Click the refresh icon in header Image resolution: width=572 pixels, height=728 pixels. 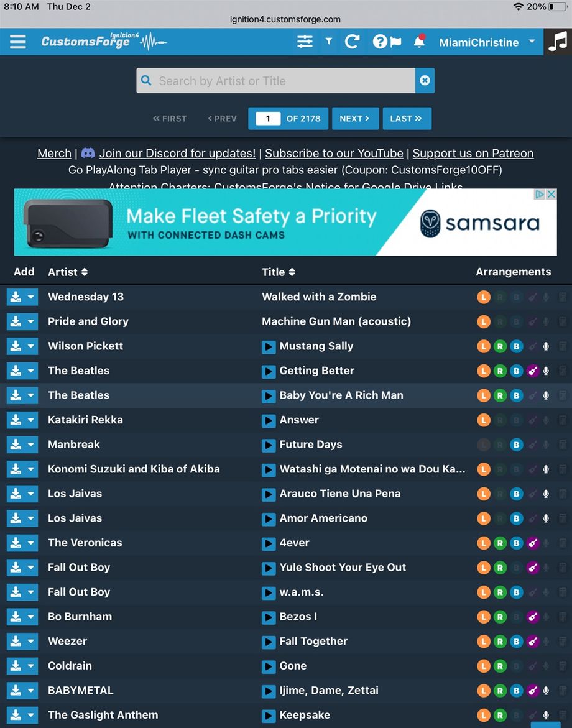(x=352, y=42)
